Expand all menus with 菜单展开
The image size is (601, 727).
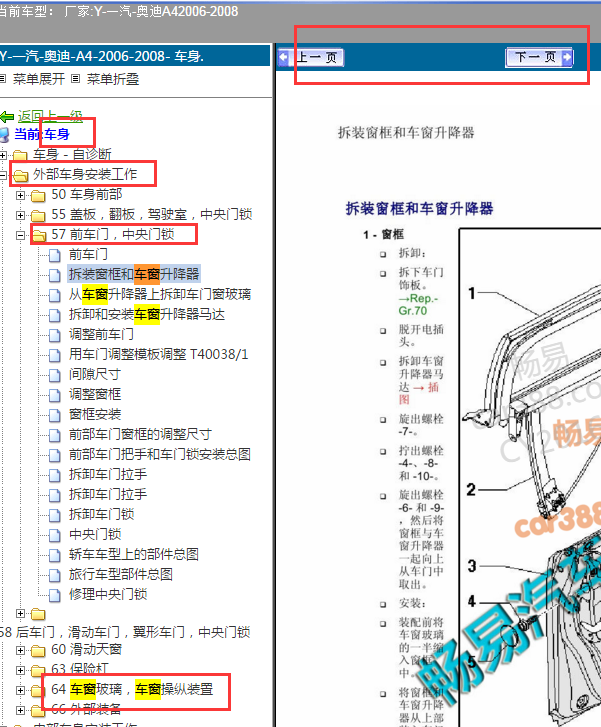click(38, 79)
